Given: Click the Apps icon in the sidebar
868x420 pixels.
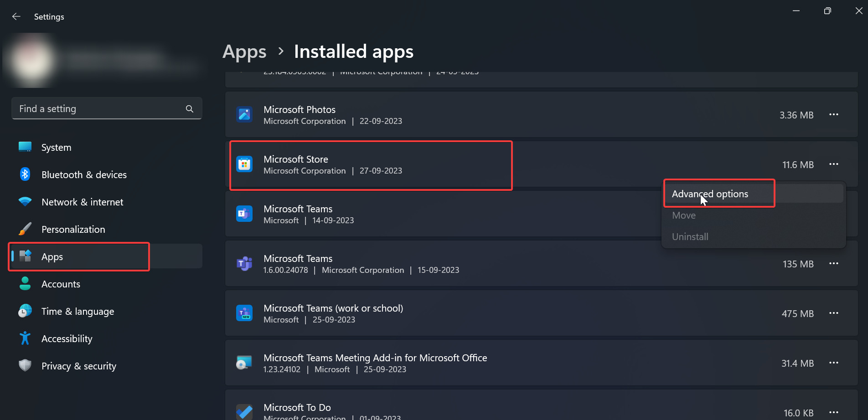Looking at the screenshot, I should (x=26, y=256).
